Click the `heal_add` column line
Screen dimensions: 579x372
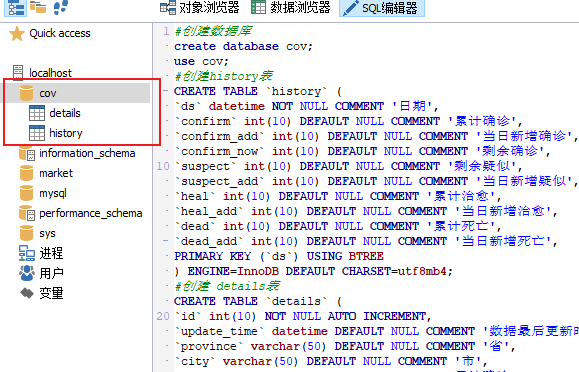tap(366, 211)
